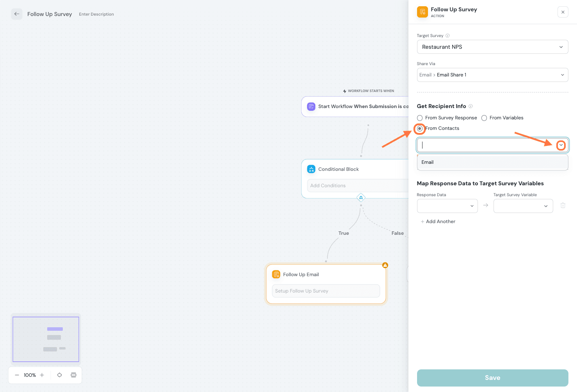Image resolution: width=577 pixels, height=392 pixels.
Task: Click the Enter Description field
Action: tap(96, 14)
